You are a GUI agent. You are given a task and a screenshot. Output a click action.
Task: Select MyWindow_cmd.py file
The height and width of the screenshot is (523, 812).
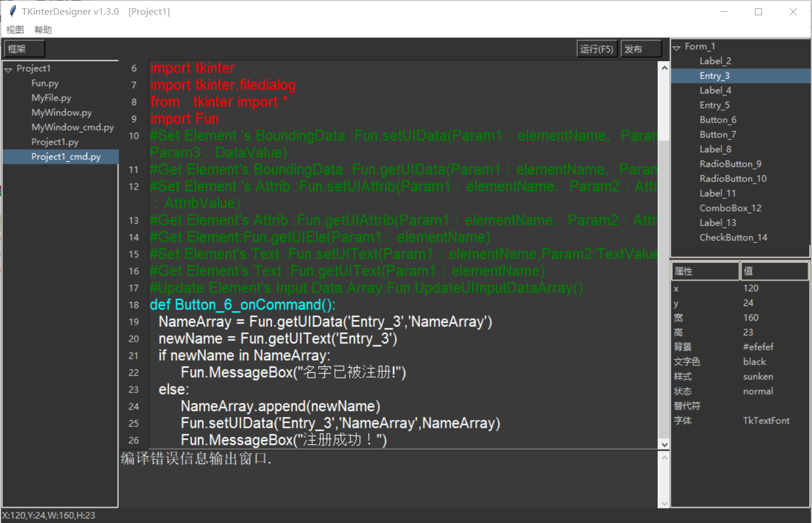tap(72, 127)
